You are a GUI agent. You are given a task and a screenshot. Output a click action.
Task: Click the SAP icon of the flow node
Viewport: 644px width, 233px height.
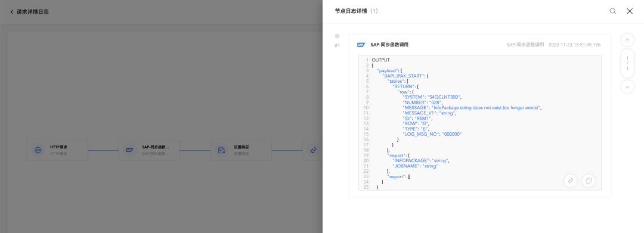(x=130, y=150)
